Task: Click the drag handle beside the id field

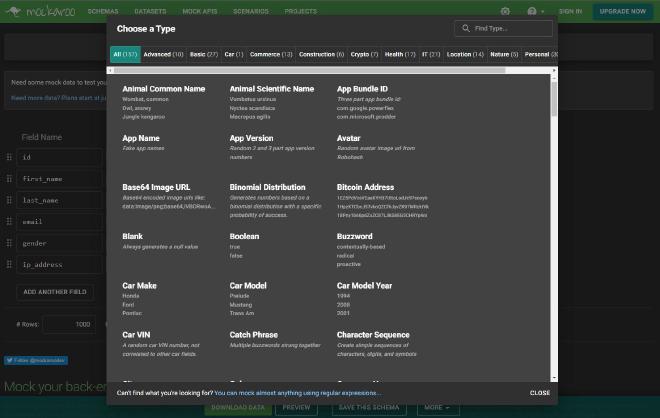Action: click(9, 157)
